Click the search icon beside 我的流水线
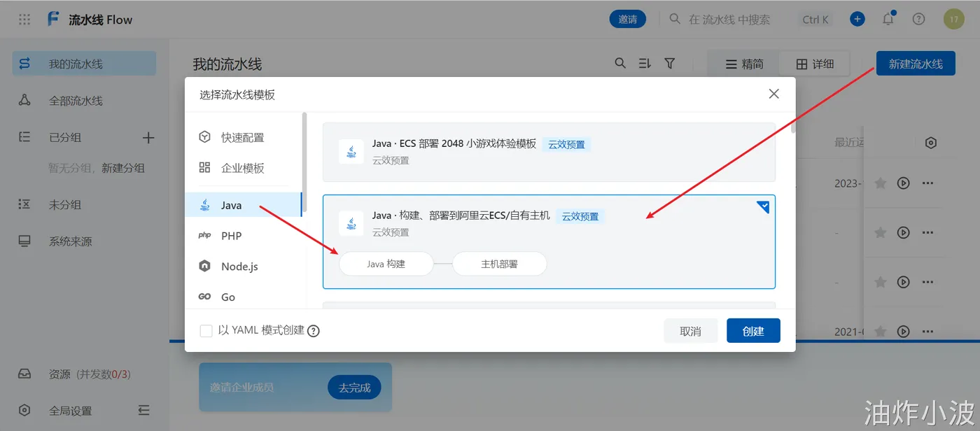 click(620, 63)
